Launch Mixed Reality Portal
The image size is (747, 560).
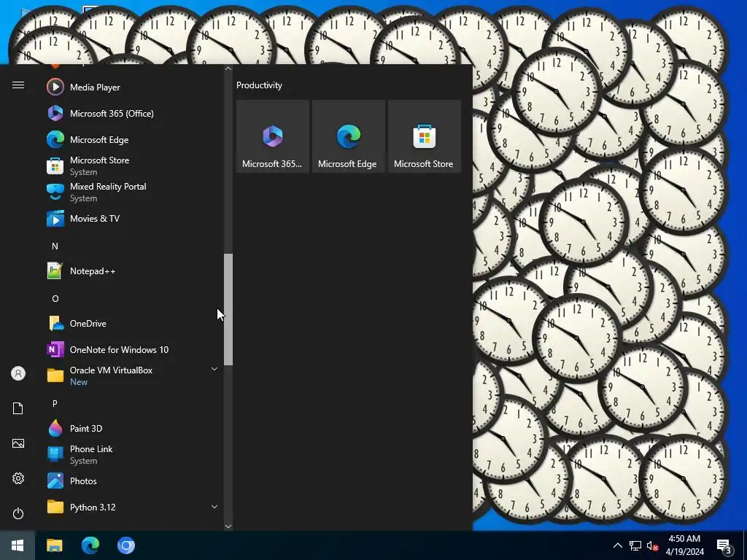point(133,192)
